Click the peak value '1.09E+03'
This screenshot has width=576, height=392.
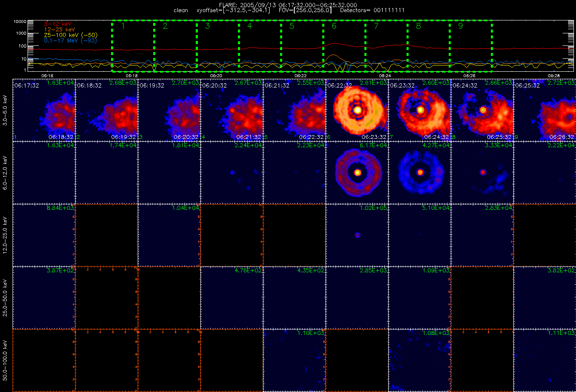(436, 271)
